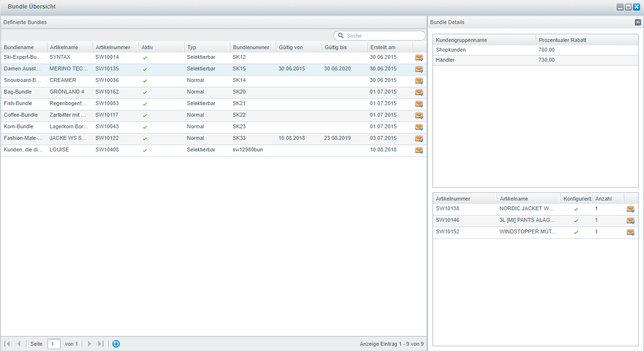
Task: Sort by Typ column header
Action: (207, 47)
